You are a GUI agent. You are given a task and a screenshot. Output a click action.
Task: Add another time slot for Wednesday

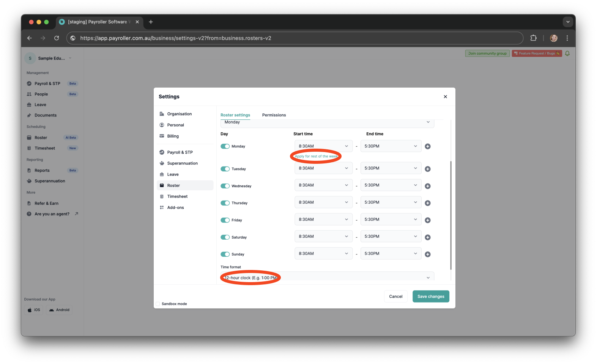tap(428, 186)
